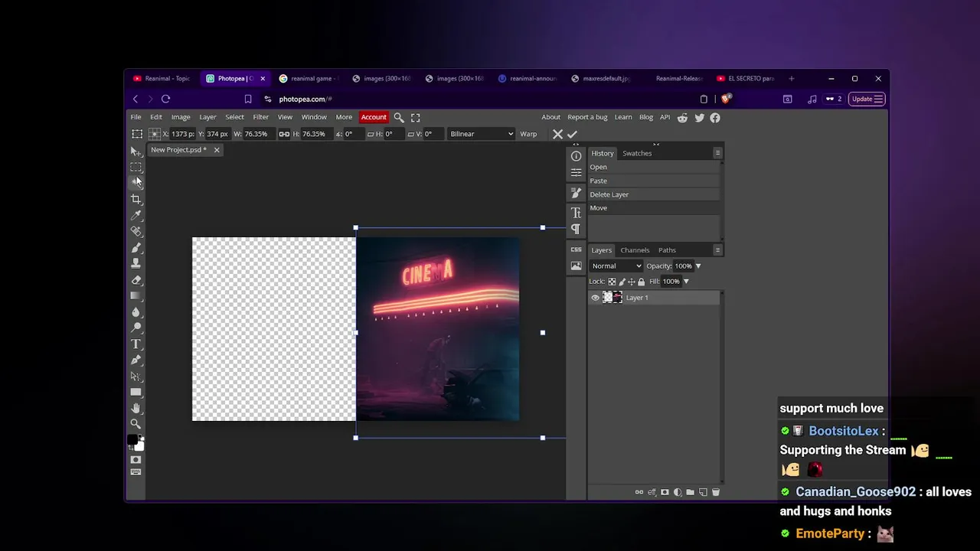Image resolution: width=980 pixels, height=551 pixels.
Task: Open the Bilinear interpolation dropdown
Action: [481, 134]
